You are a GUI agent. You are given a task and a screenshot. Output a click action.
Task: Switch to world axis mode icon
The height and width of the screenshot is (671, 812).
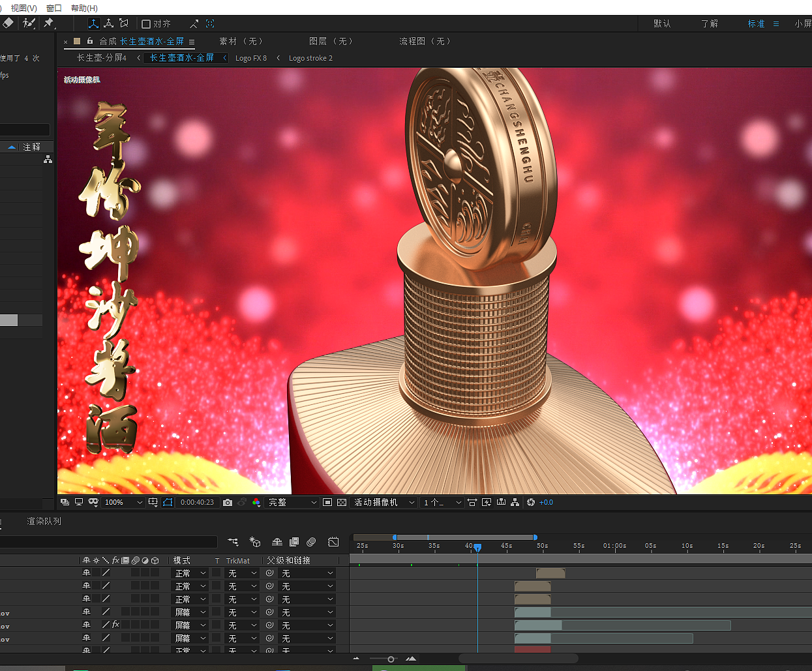click(x=109, y=23)
